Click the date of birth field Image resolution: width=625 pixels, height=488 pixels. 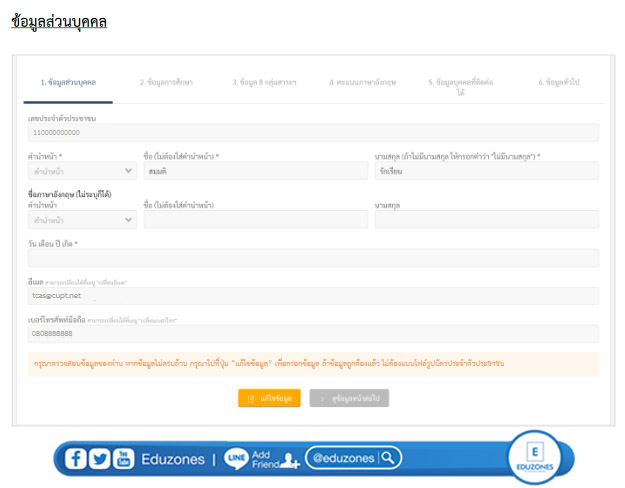[x=313, y=258]
